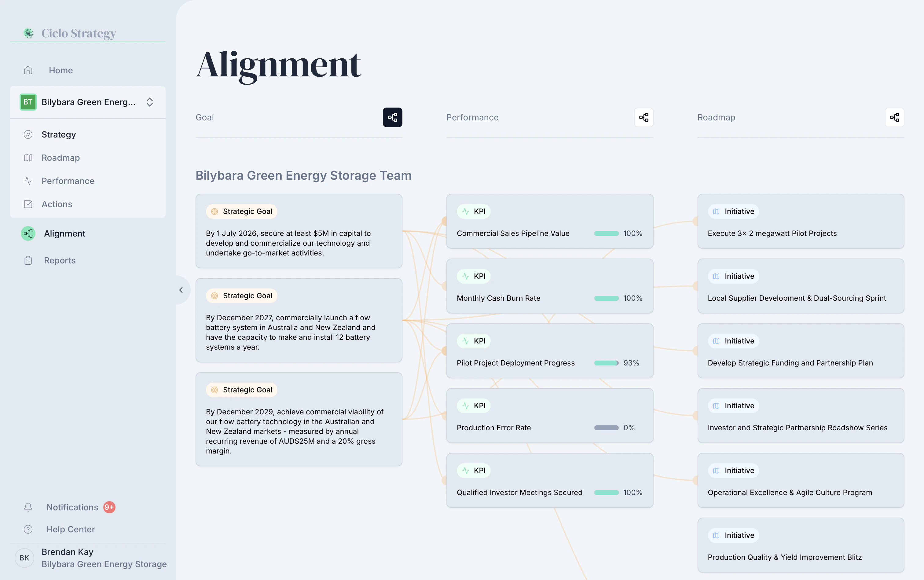Click the Qualified Investor Meetings progress bar
924x580 pixels.
pos(606,493)
